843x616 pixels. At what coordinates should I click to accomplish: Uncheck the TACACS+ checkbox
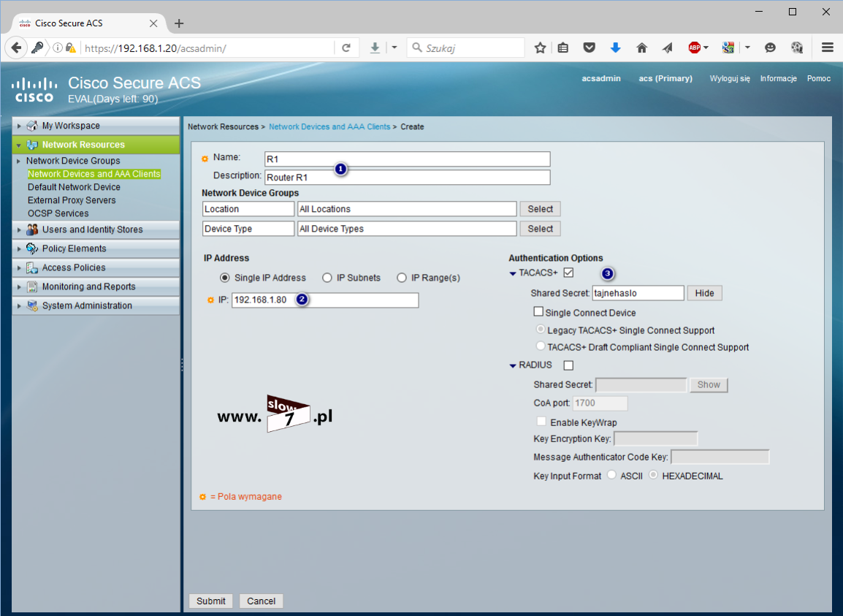pyautogui.click(x=568, y=273)
